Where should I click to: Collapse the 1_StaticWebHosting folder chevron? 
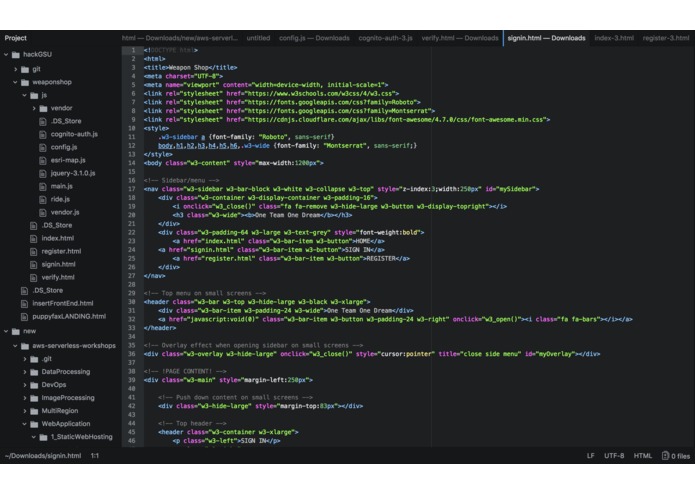coord(34,437)
